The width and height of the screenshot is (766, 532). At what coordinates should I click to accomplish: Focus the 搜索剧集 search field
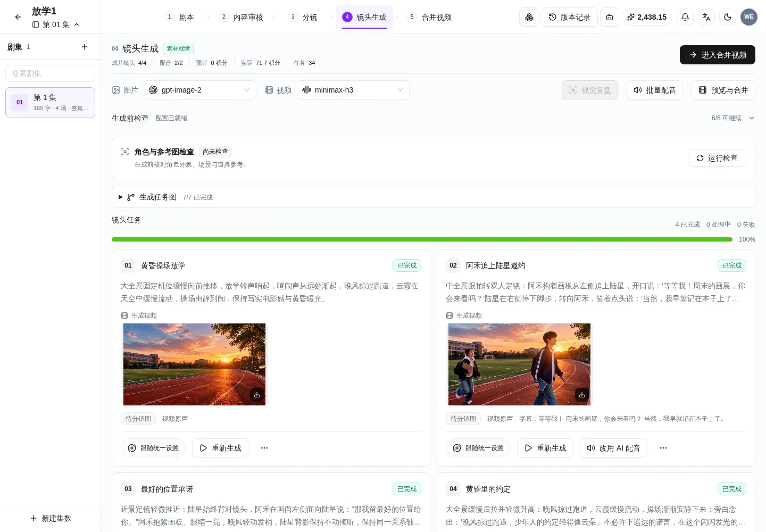pos(51,73)
